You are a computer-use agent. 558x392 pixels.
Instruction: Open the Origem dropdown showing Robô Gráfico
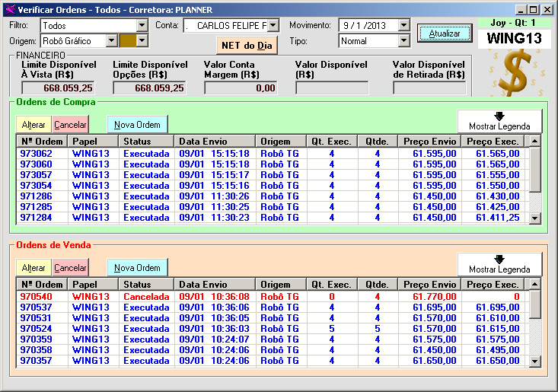point(111,41)
